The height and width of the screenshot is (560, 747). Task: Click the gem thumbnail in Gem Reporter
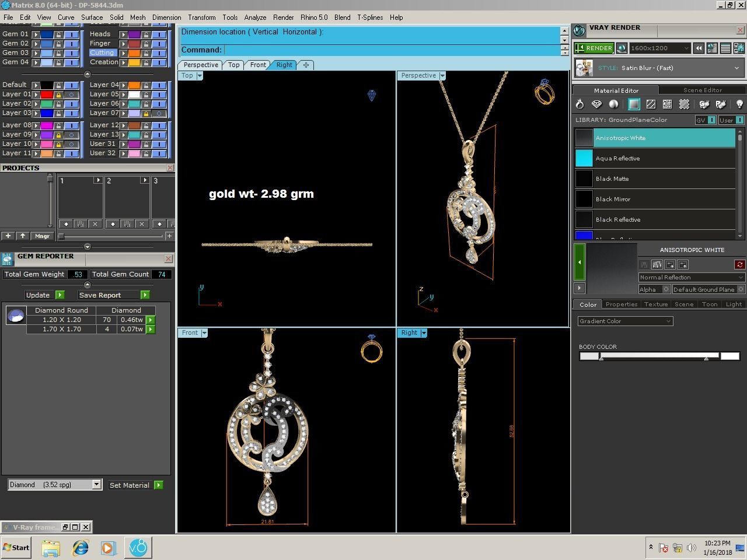pyautogui.click(x=15, y=316)
